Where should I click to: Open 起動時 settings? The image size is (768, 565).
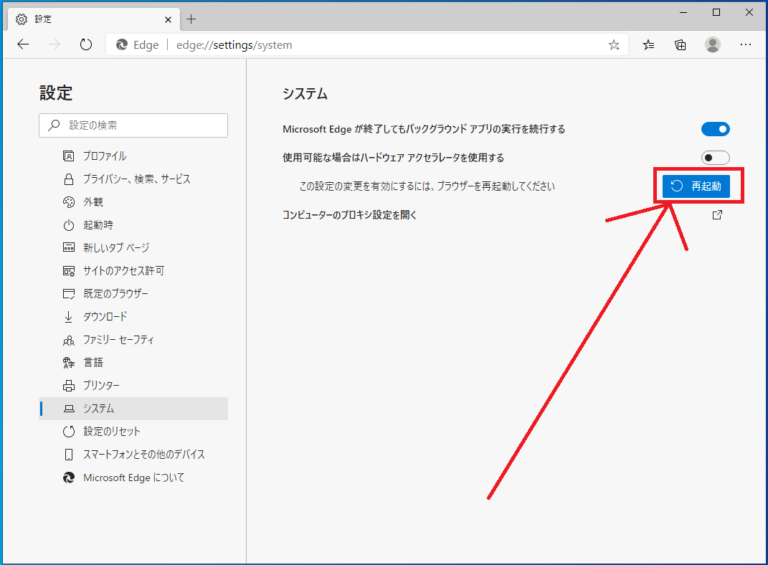point(133,225)
